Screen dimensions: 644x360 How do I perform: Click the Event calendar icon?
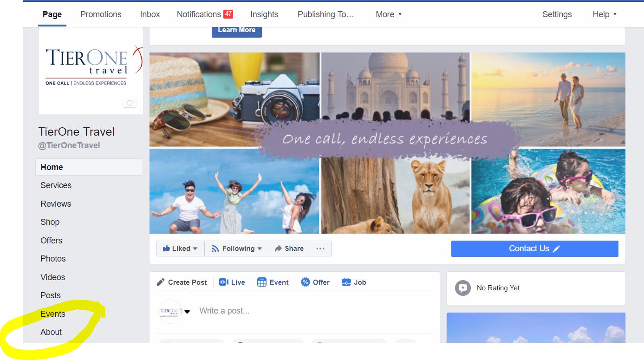(x=262, y=282)
